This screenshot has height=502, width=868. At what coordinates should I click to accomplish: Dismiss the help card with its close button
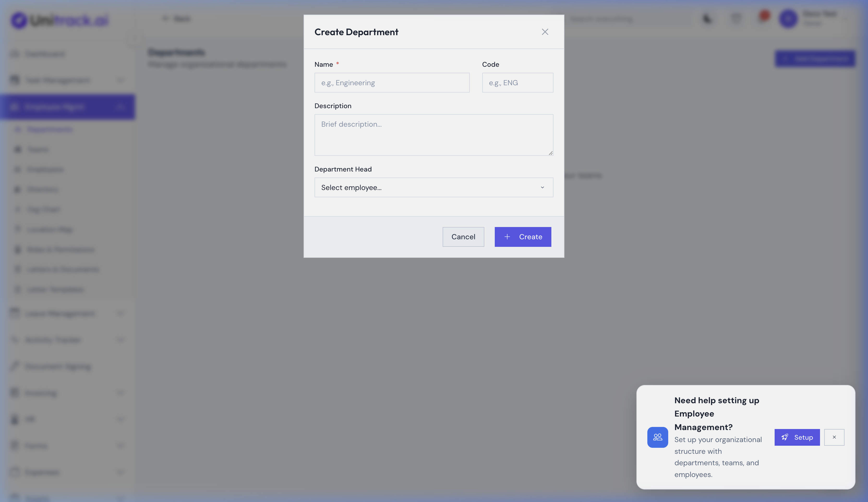pos(834,437)
